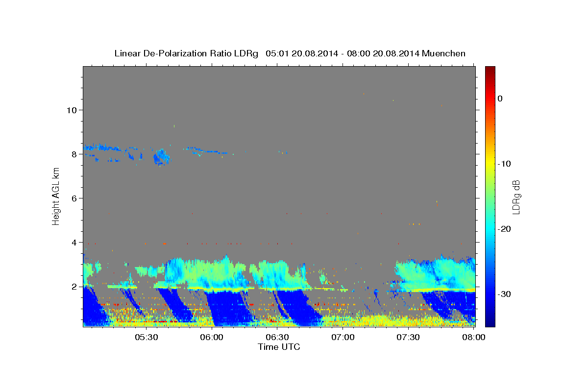
Task: Click the colorbar value '-30'
Action: 505,294
